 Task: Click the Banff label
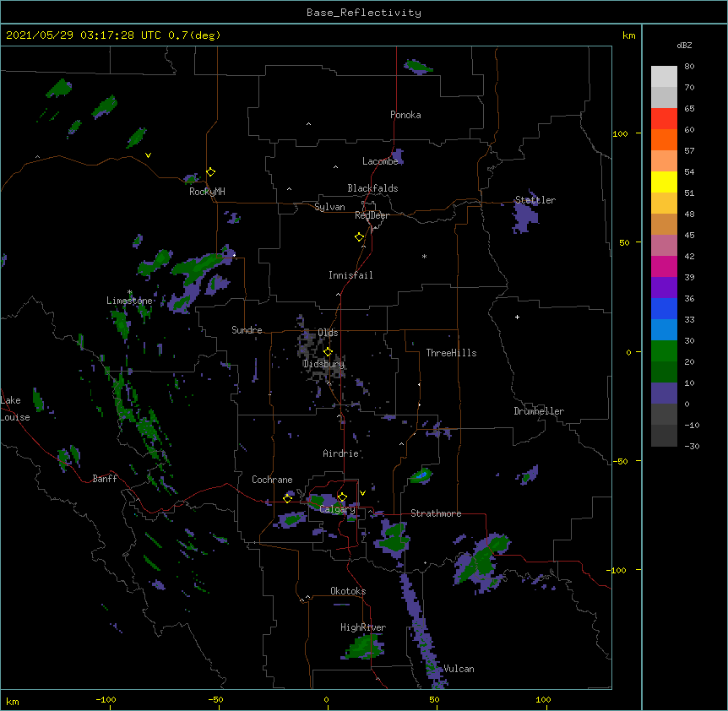pos(105,479)
